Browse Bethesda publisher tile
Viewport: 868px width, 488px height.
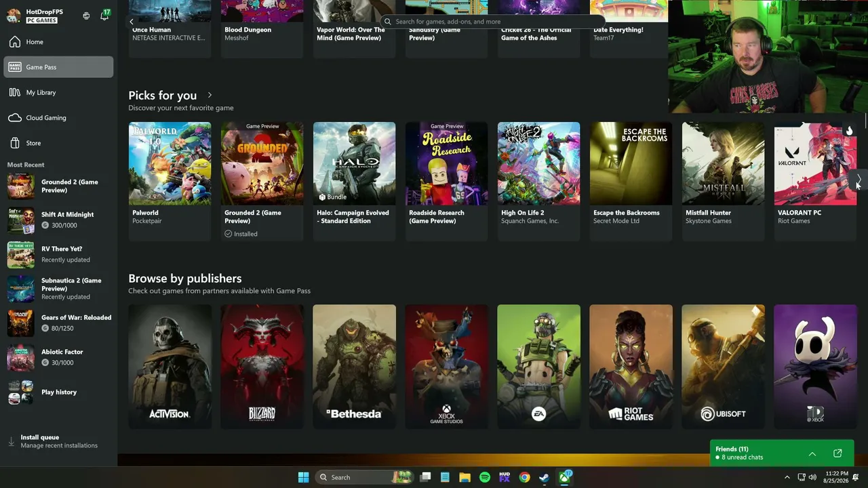point(355,367)
